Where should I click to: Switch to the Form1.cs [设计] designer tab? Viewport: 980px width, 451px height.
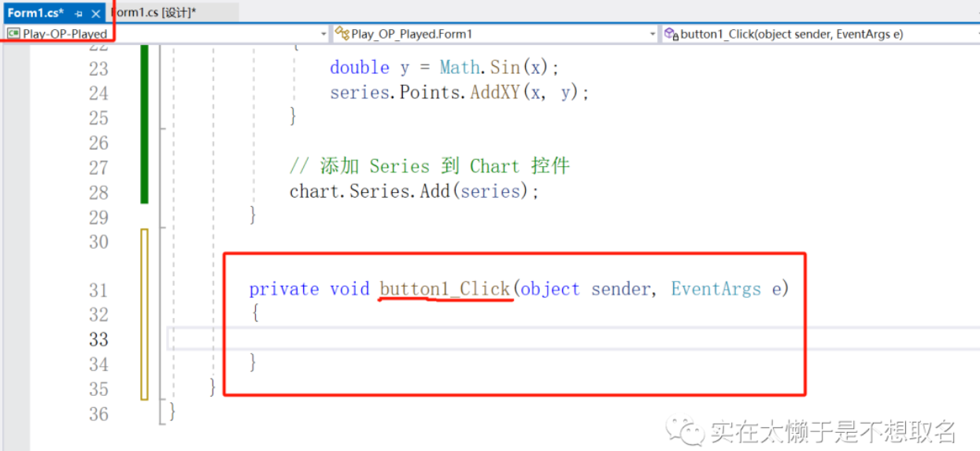click(157, 13)
